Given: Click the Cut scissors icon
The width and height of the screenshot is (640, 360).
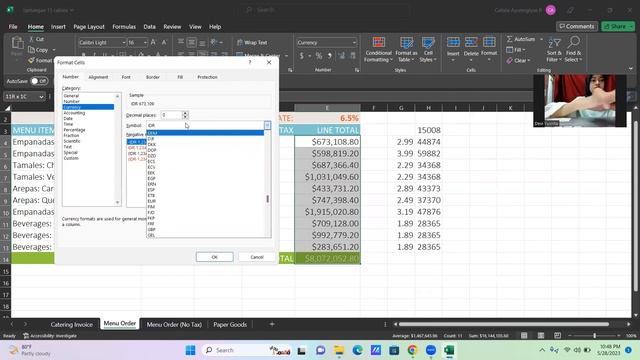Looking at the screenshot, I should (31, 39).
